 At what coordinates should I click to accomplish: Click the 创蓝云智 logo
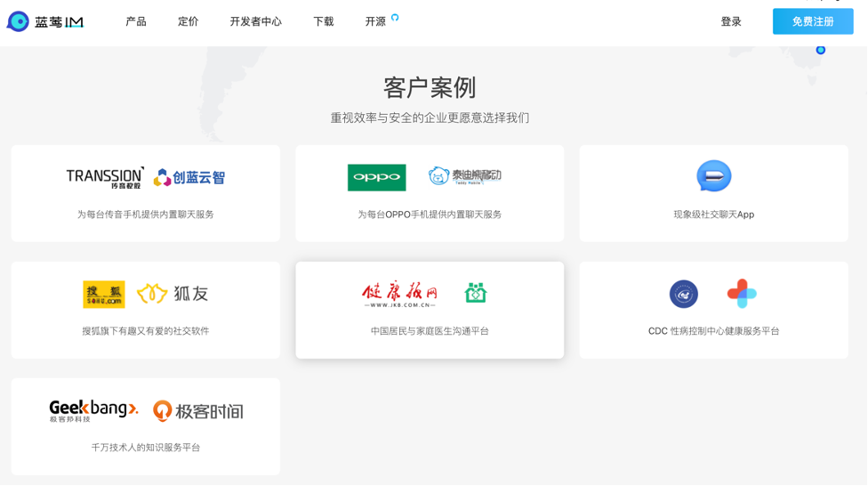[x=189, y=177]
